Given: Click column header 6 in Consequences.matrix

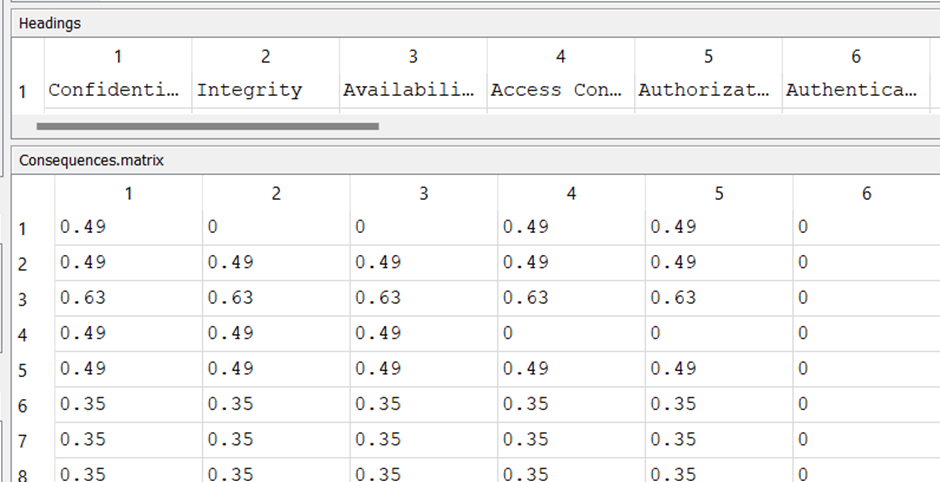Looking at the screenshot, I should coord(866,193).
